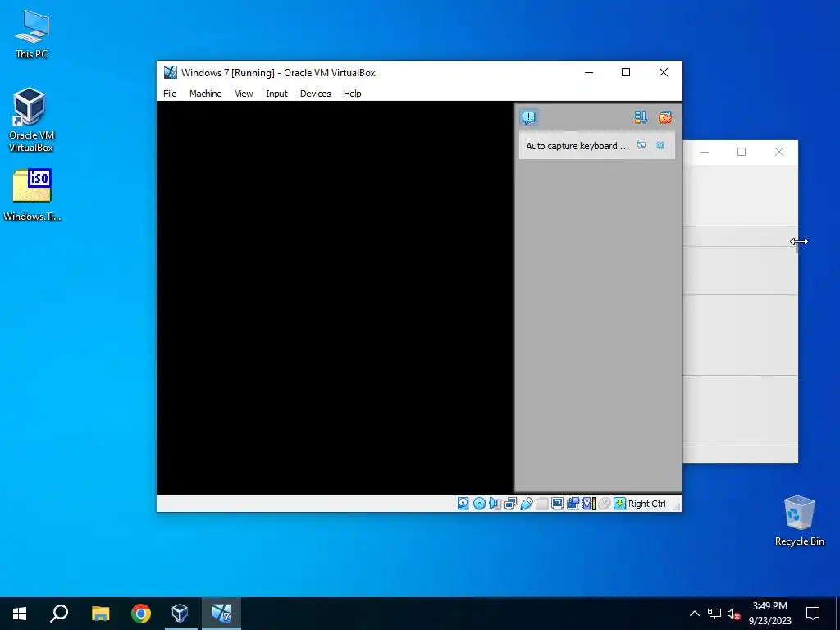
Task: Click the CPU virtualization status icon
Action: (x=589, y=504)
